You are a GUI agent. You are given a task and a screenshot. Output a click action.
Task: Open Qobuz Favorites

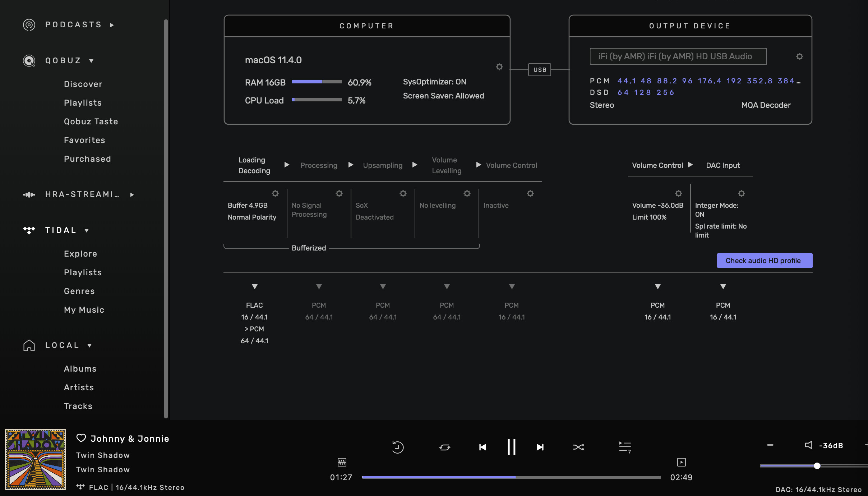click(84, 140)
